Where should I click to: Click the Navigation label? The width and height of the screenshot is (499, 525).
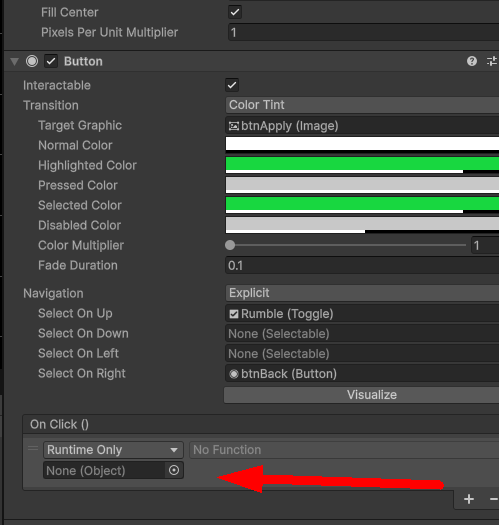(x=53, y=294)
